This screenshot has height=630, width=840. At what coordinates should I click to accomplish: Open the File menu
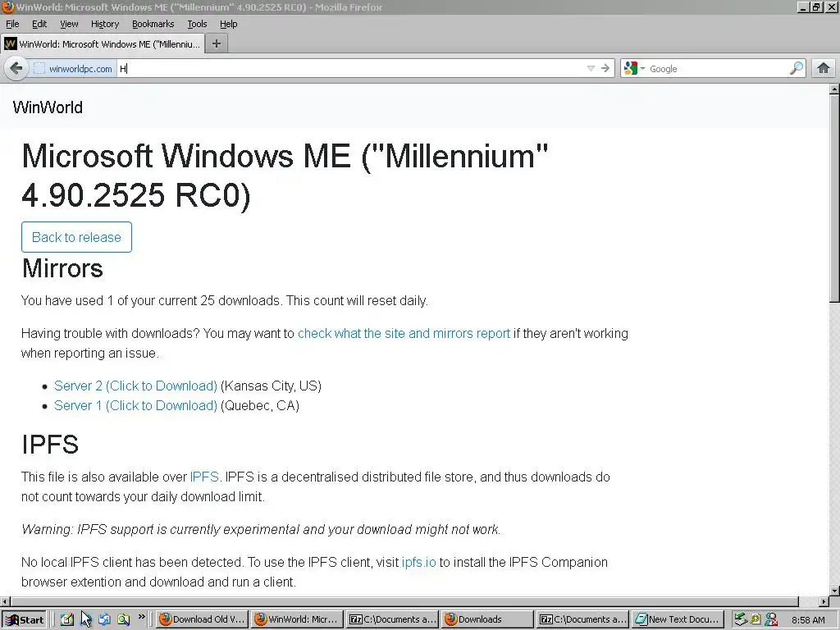coord(12,24)
